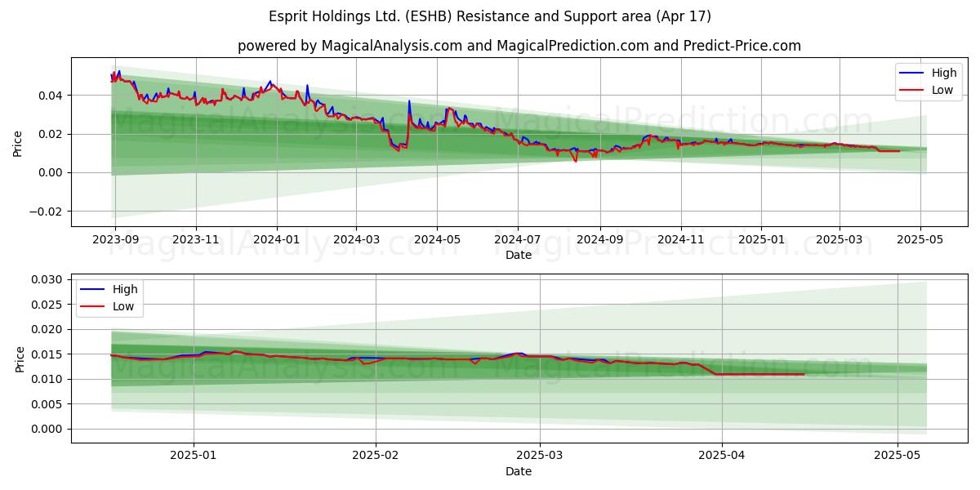Click the 2024-09 date tick label
This screenshot has width=980, height=490.
coord(600,239)
